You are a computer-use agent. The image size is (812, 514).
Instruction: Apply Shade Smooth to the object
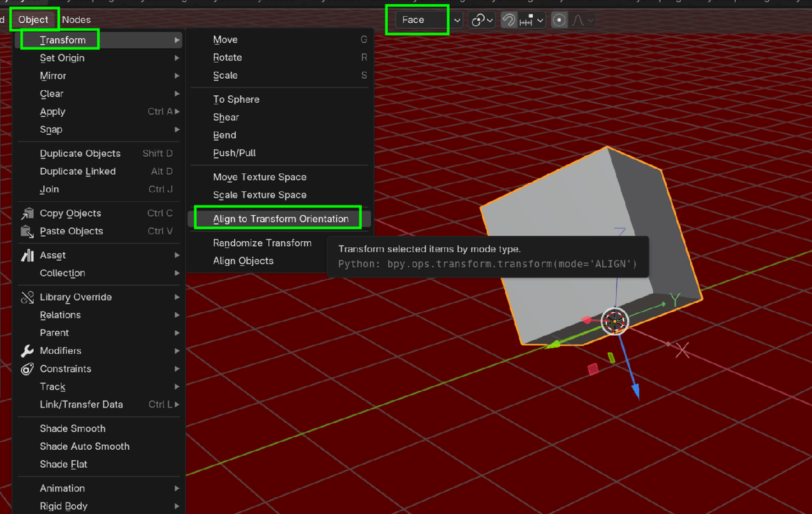click(100, 428)
